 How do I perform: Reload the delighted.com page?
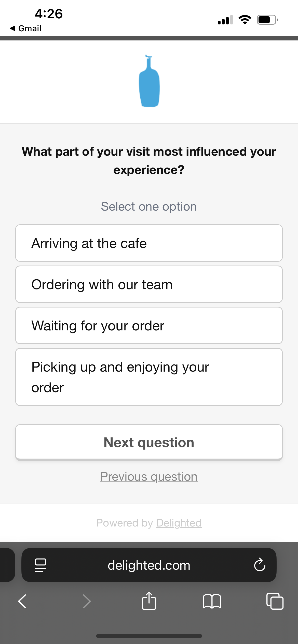260,565
